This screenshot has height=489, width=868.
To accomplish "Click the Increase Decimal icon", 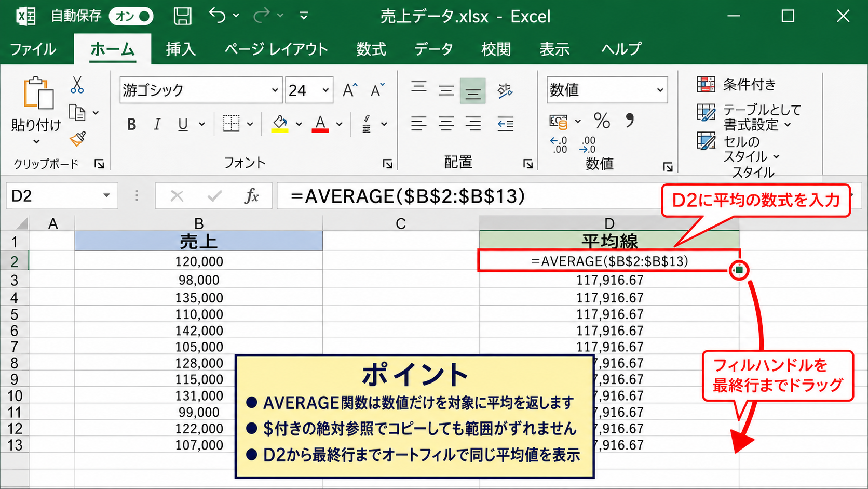I will coord(559,145).
